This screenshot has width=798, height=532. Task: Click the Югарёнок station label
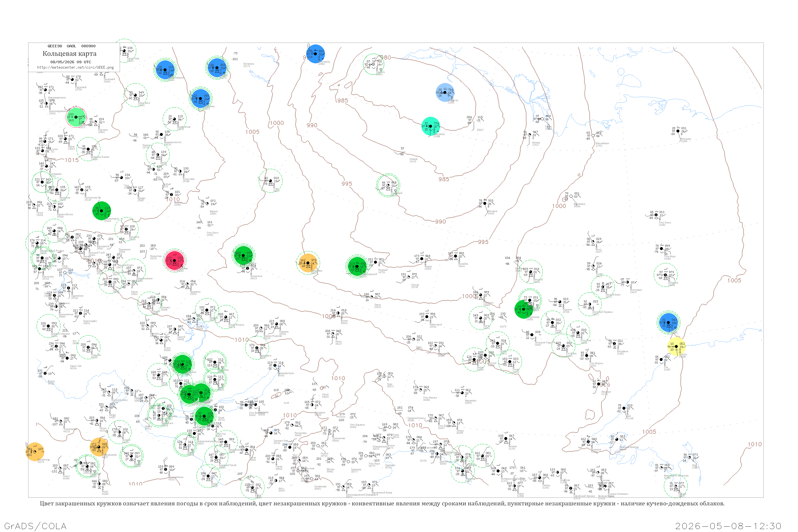[x=623, y=351]
